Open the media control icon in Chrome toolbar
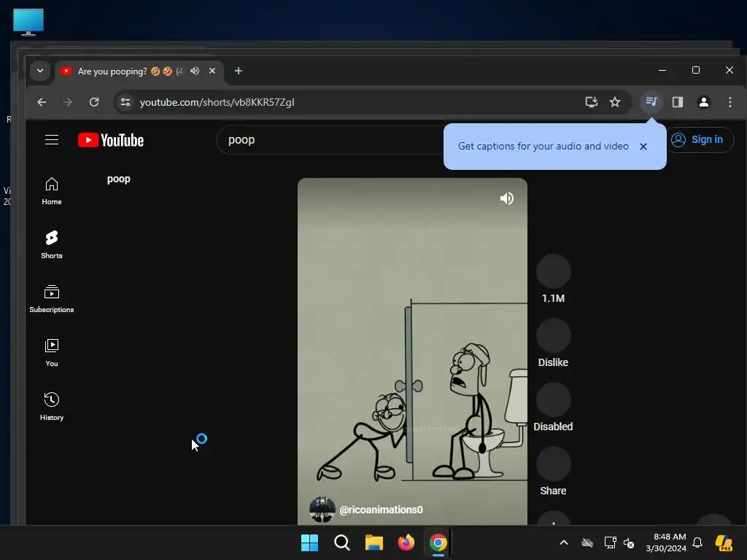Viewport: 747px width, 560px height. [651, 102]
